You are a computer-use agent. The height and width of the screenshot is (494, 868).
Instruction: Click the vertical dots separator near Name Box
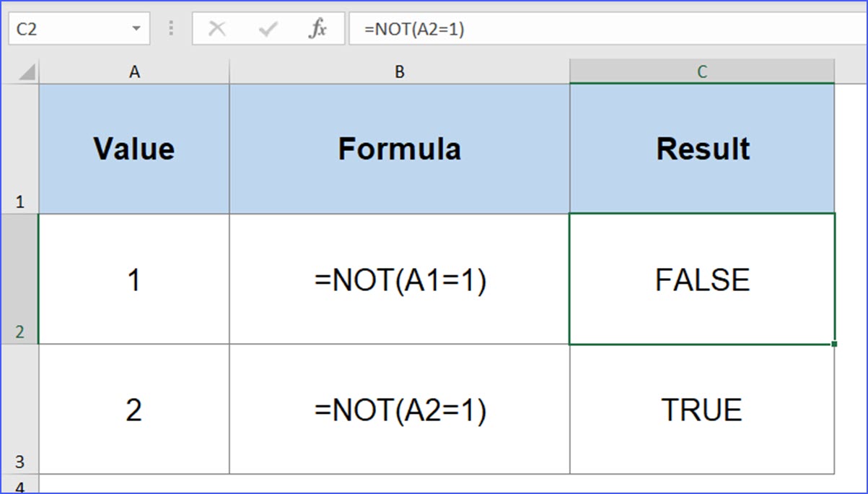(171, 28)
